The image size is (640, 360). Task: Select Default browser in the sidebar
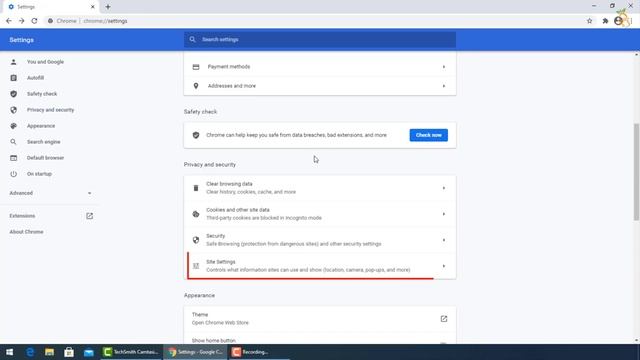(45, 158)
